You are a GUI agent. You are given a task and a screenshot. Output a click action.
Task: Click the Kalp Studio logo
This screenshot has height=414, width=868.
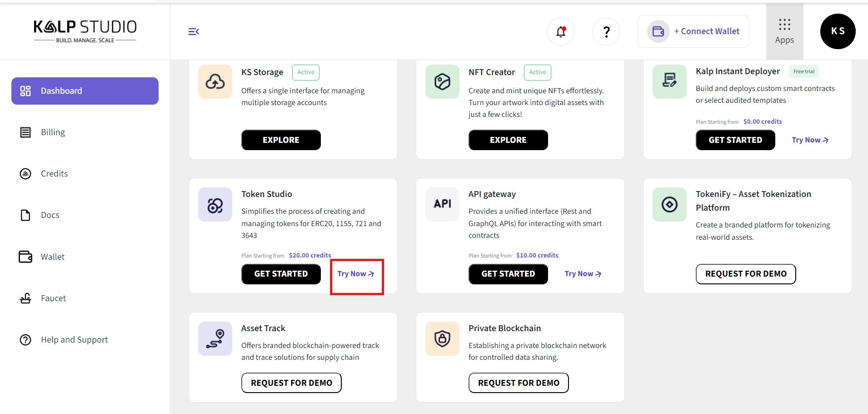tap(85, 31)
